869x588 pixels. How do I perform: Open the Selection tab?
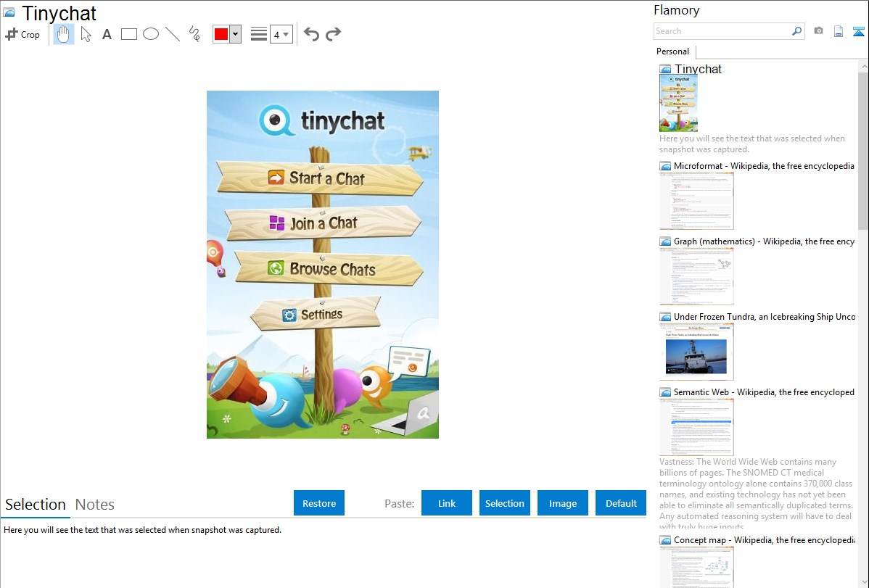tap(36, 505)
